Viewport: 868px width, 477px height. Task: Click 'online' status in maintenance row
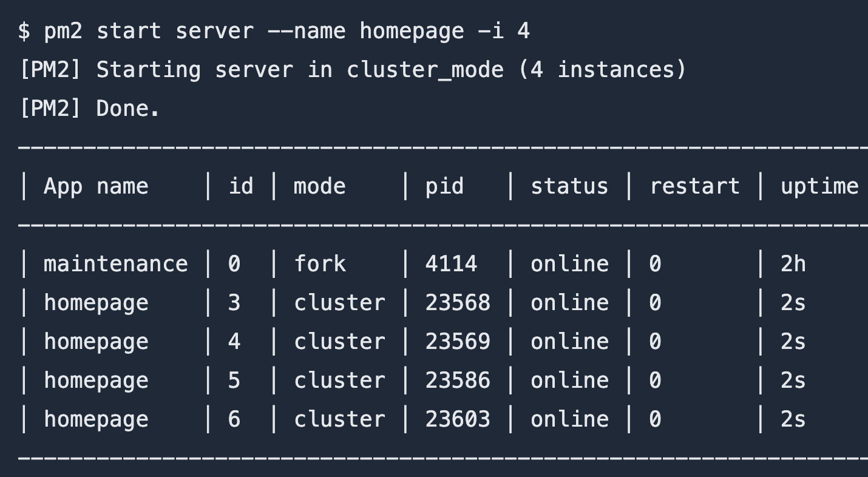point(569,264)
